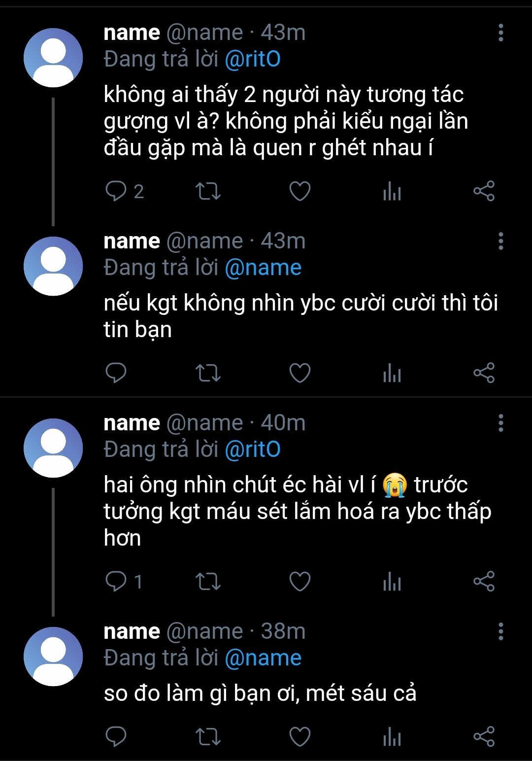Image resolution: width=532 pixels, height=761 pixels.
Task: Reply to the tweet starting "không ai thấy"
Action: click(116, 191)
